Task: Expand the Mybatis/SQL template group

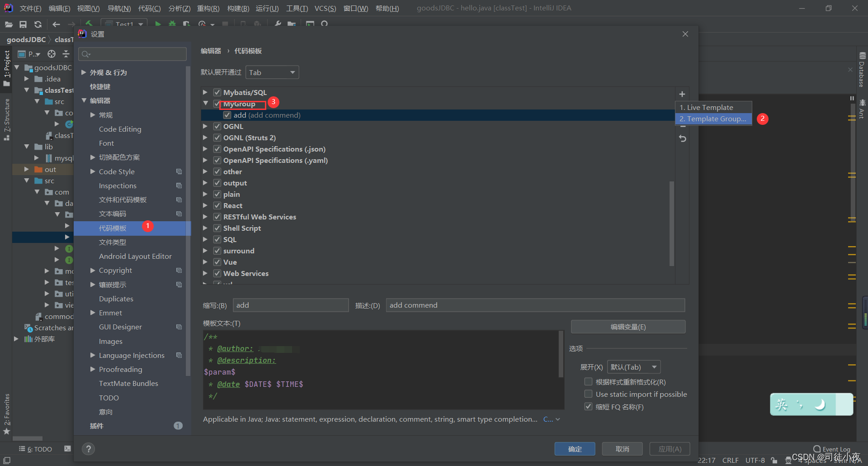Action: (205, 92)
